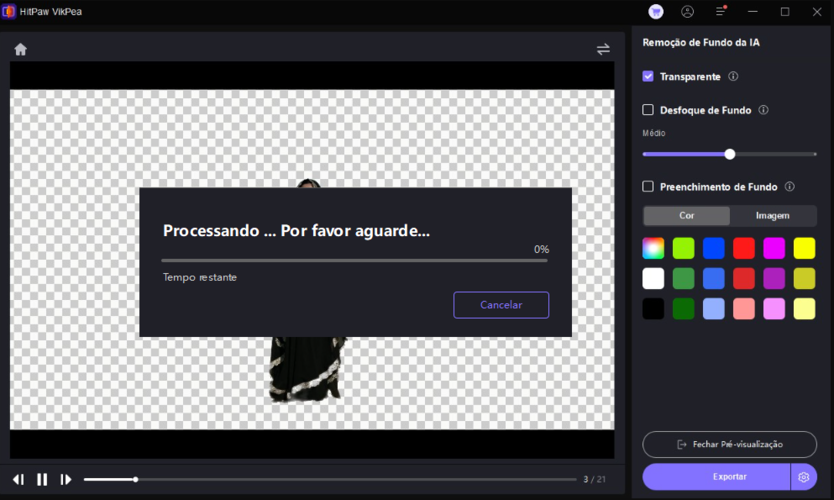The width and height of the screenshot is (834, 500).
Task: Show info icon beside Preenchimento de Fundo
Action: pos(790,186)
